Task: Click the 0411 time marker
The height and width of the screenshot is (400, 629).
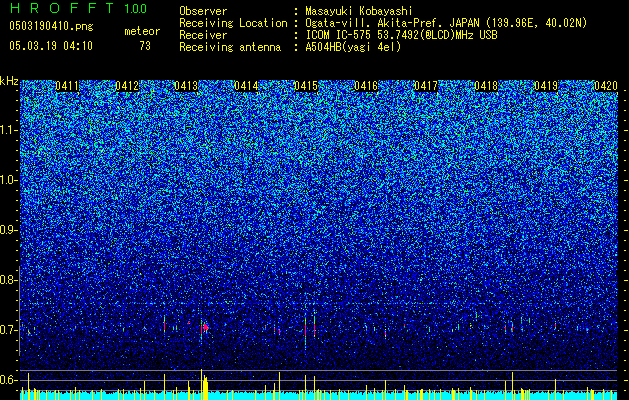Action: (x=67, y=86)
